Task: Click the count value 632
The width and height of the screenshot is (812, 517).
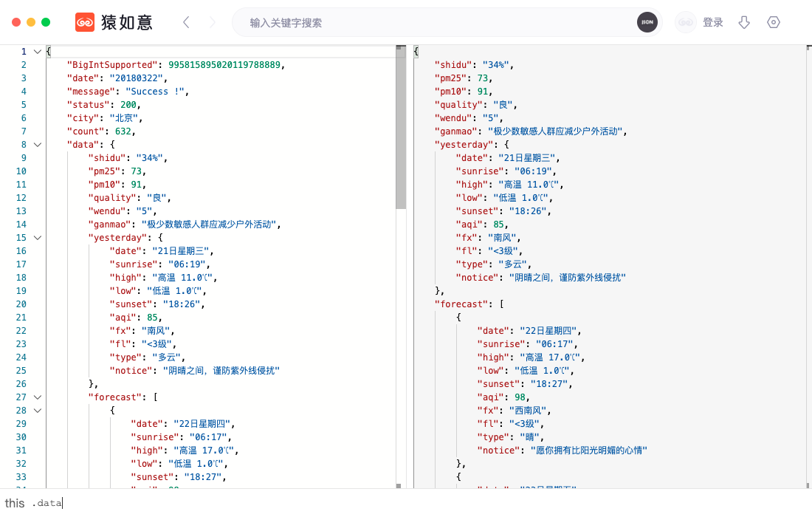Action: [x=123, y=131]
